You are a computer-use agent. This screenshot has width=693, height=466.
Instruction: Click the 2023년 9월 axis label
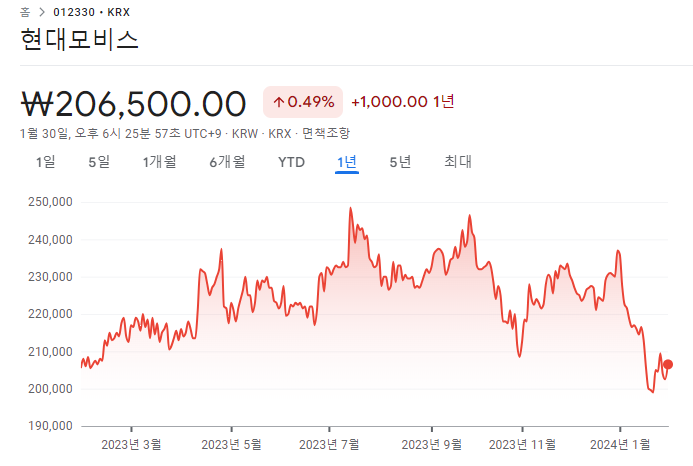[432, 444]
